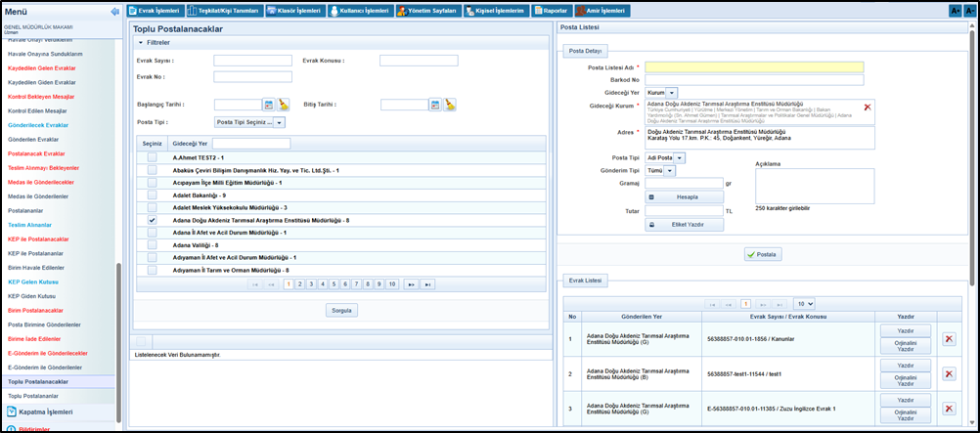Open the Bitiş Tarihi calendar picker

pyautogui.click(x=435, y=105)
